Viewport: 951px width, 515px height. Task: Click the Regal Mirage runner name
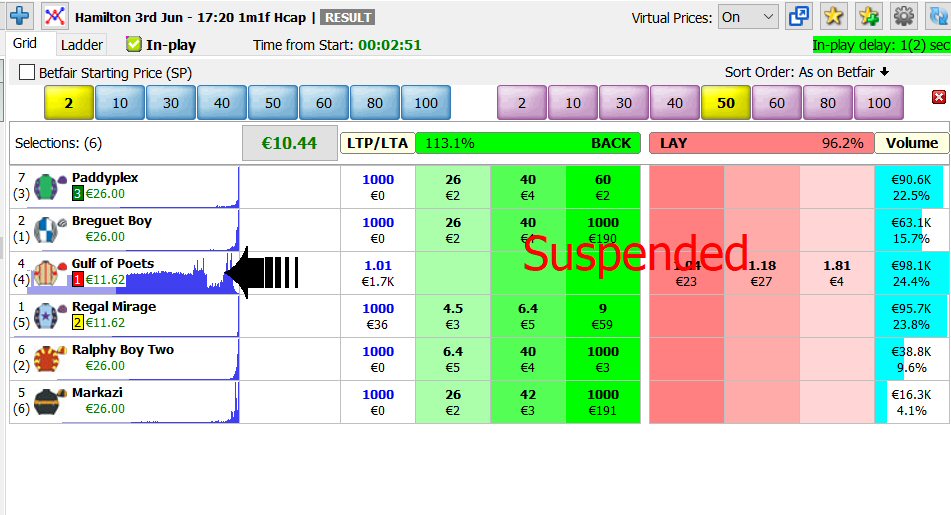pyautogui.click(x=114, y=307)
